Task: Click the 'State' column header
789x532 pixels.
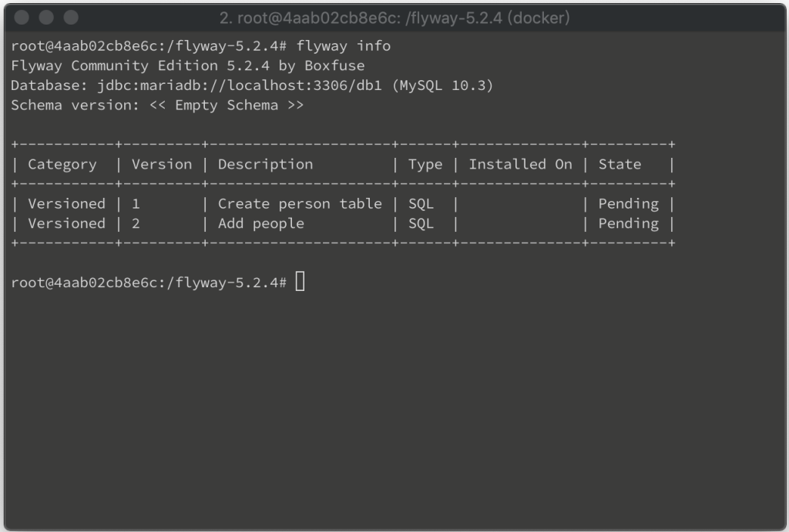Action: [620, 165]
